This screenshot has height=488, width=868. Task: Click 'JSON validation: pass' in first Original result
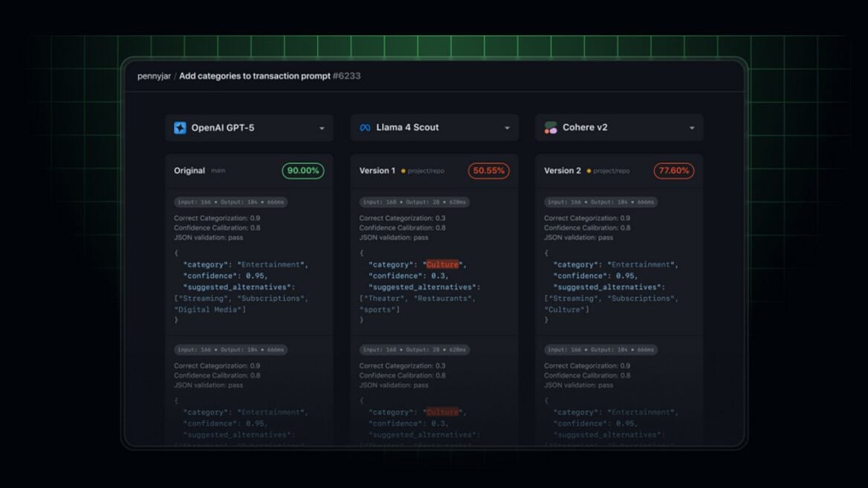pos(208,238)
